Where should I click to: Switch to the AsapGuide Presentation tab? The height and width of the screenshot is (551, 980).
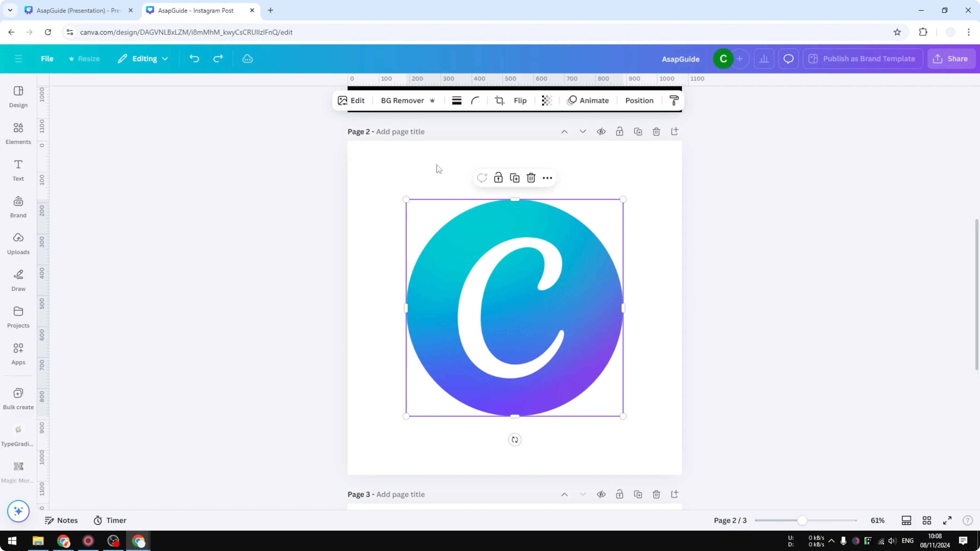point(76,10)
